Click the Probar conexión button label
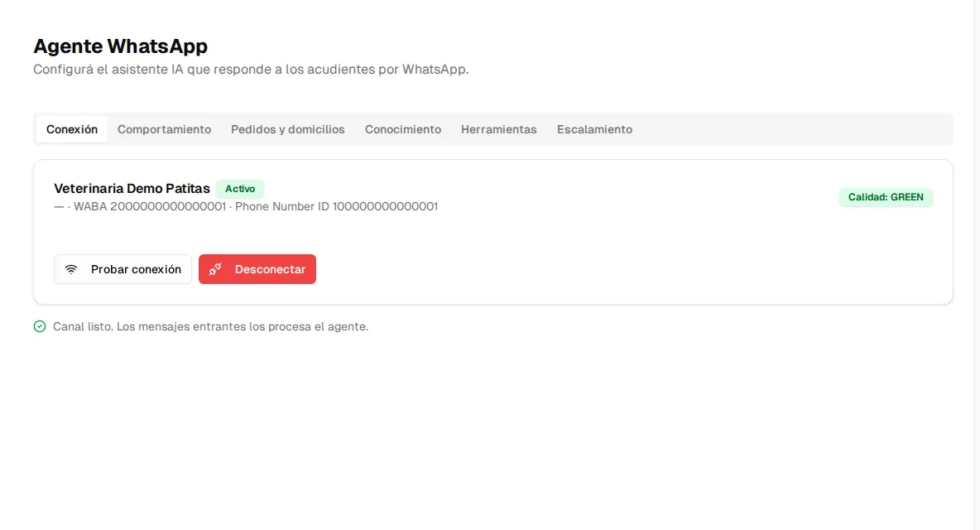The height and width of the screenshot is (530, 980). point(137,269)
